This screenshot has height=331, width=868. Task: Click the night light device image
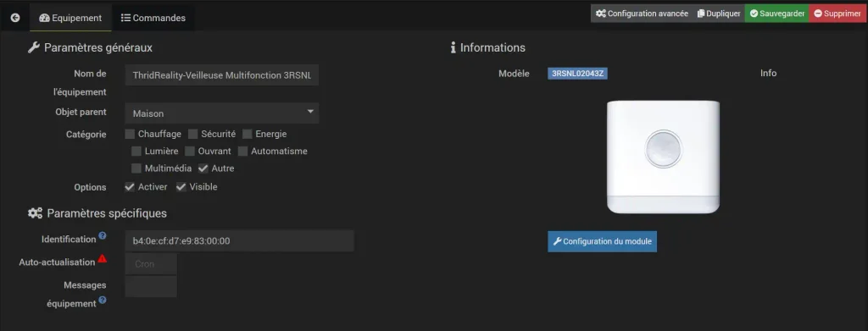click(663, 157)
